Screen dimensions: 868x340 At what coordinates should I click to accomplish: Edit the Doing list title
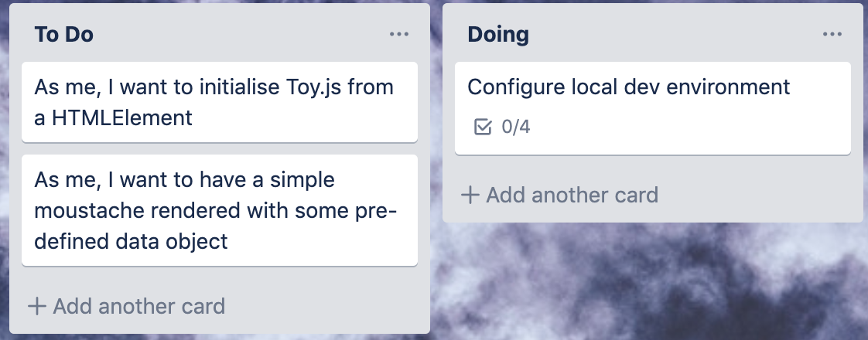498,34
